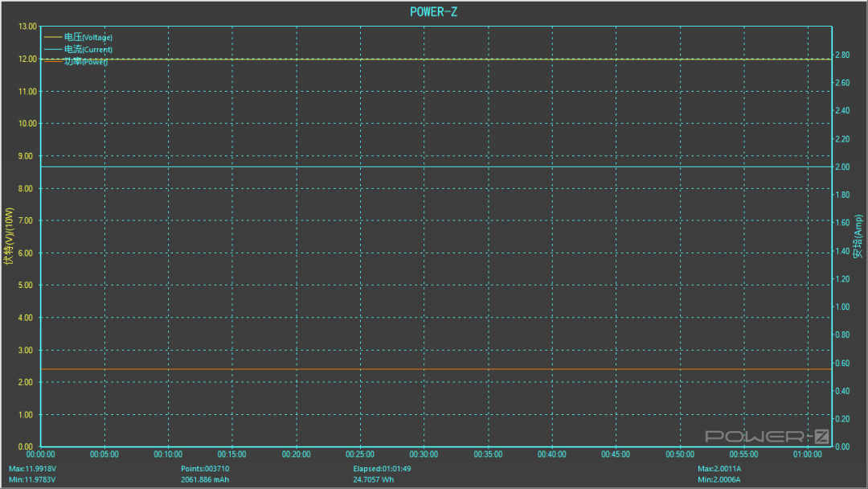Click the 3.00 voltage axis label
Image resolution: width=868 pixels, height=489 pixels.
point(26,350)
